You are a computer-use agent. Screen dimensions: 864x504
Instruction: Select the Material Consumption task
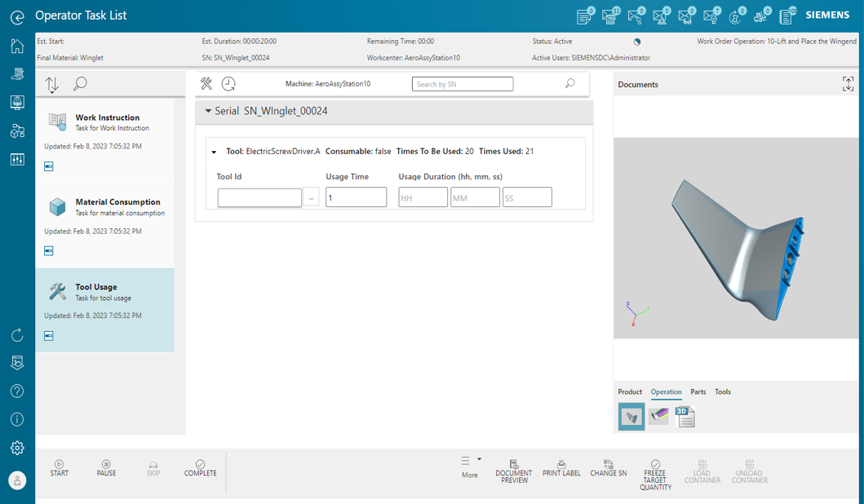(x=104, y=227)
